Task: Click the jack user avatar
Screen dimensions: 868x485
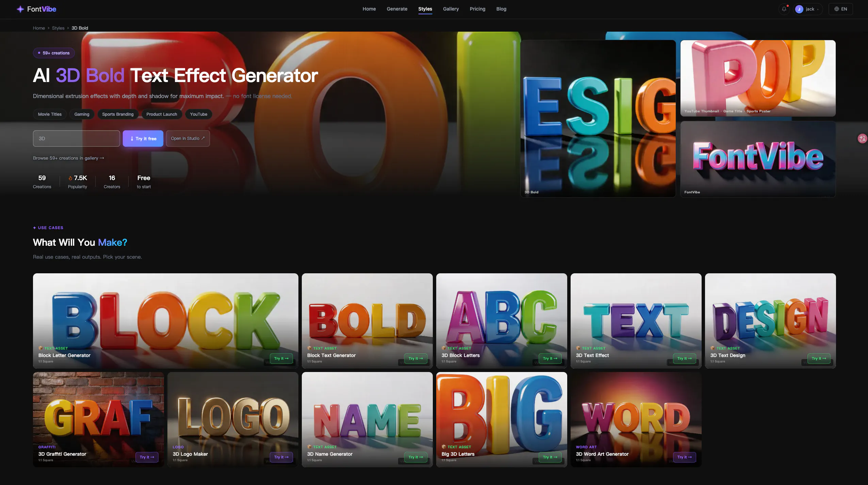Action: coord(799,9)
